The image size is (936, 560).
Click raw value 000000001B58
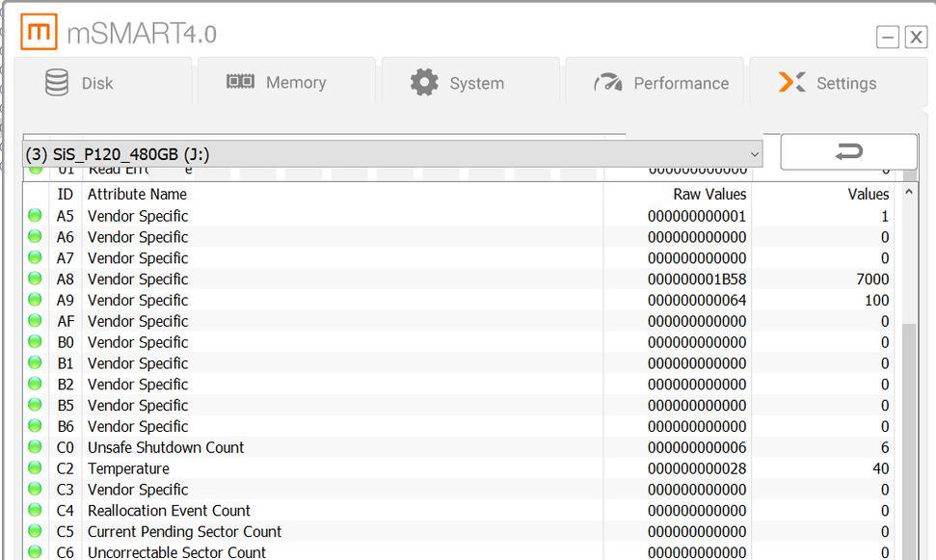(697, 280)
